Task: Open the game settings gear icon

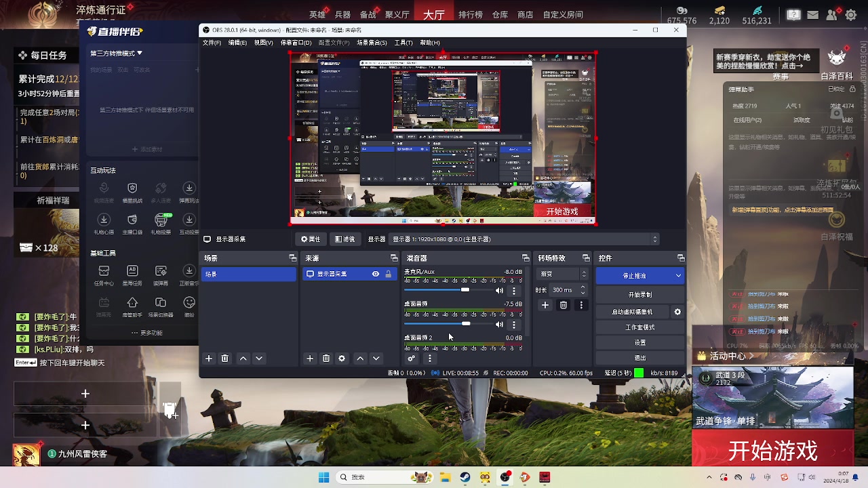Action: [852, 15]
